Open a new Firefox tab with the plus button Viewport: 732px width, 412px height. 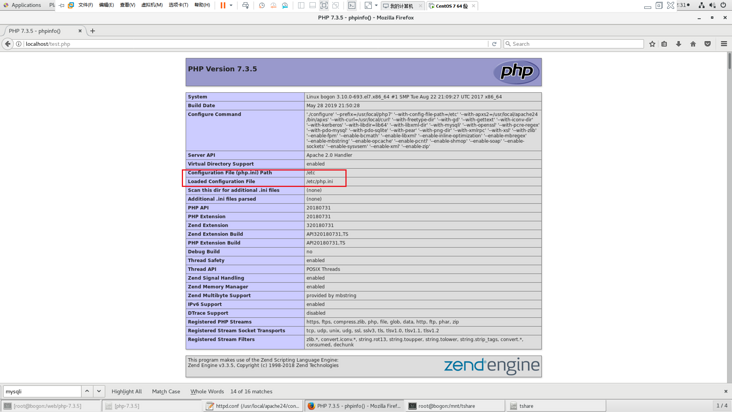point(92,31)
